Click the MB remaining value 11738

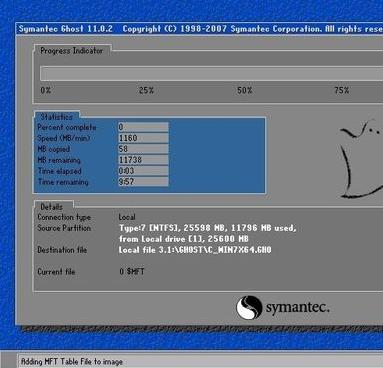[x=143, y=160]
